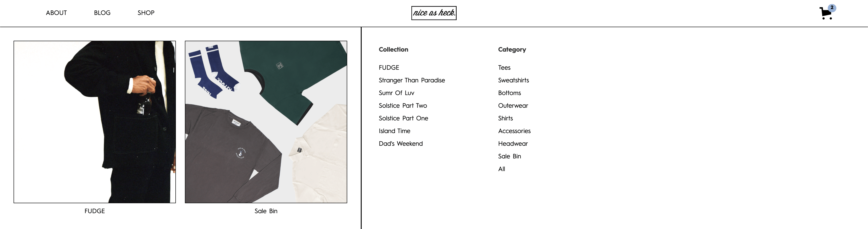This screenshot has height=229, width=868.
Task: Select the FUDGE collection link
Action: 389,67
